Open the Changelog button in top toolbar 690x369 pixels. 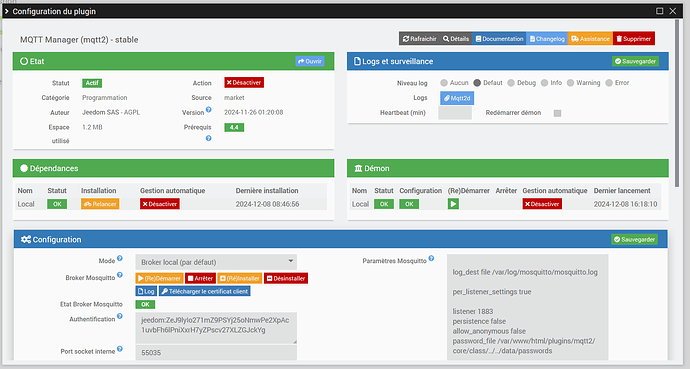point(547,39)
